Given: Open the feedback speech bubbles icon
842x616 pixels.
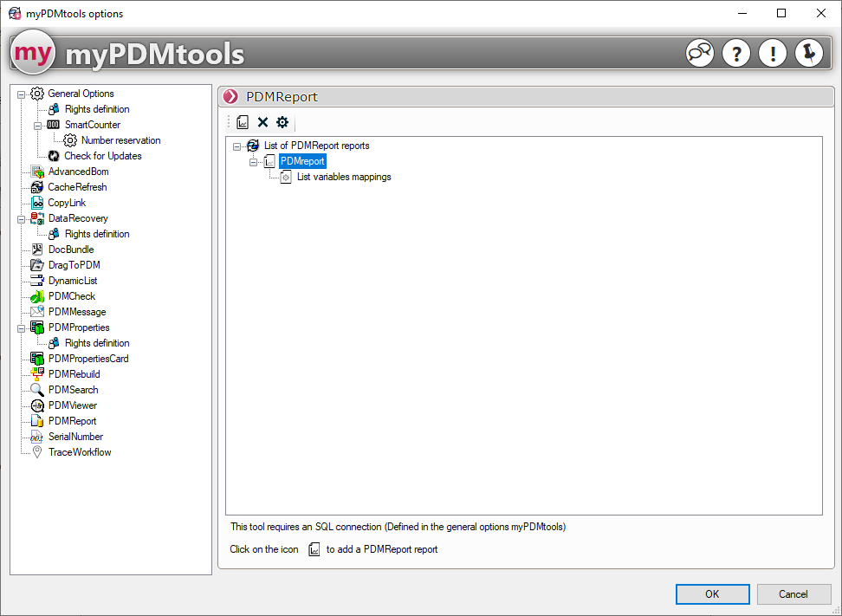Looking at the screenshot, I should (700, 54).
